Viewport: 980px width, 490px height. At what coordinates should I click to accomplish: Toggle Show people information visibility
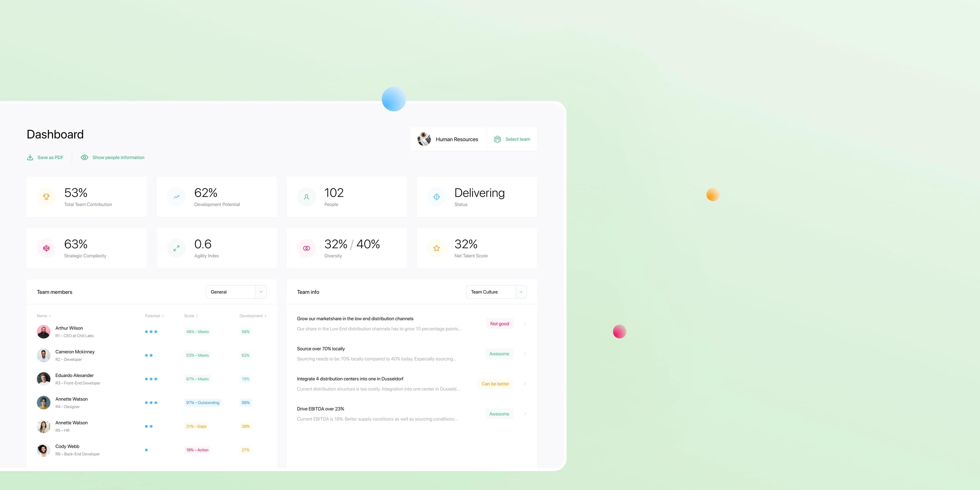pyautogui.click(x=113, y=157)
